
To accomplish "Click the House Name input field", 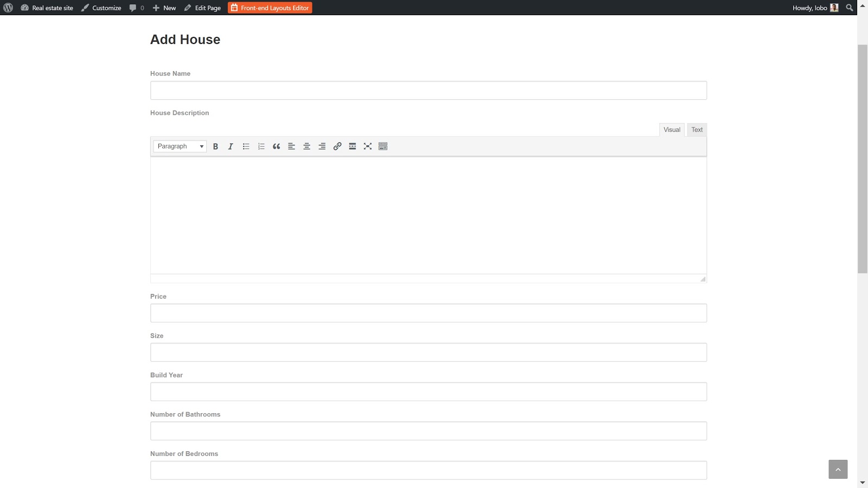I will (x=428, y=91).
